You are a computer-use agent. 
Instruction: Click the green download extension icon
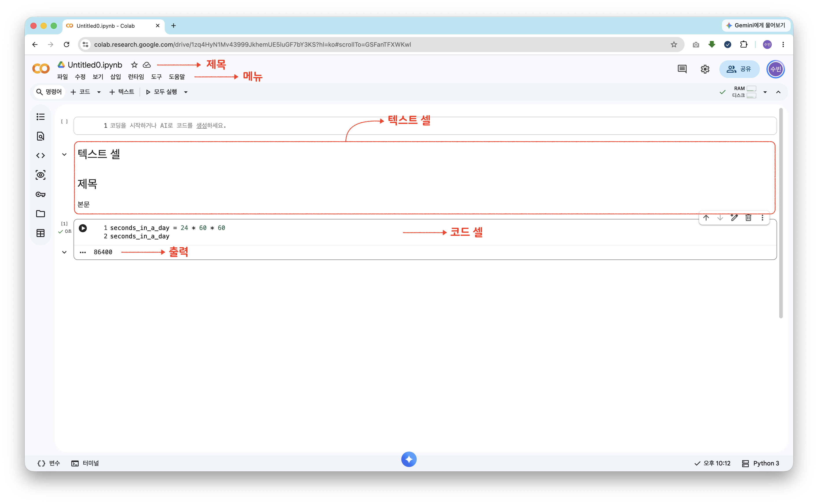pyautogui.click(x=712, y=44)
